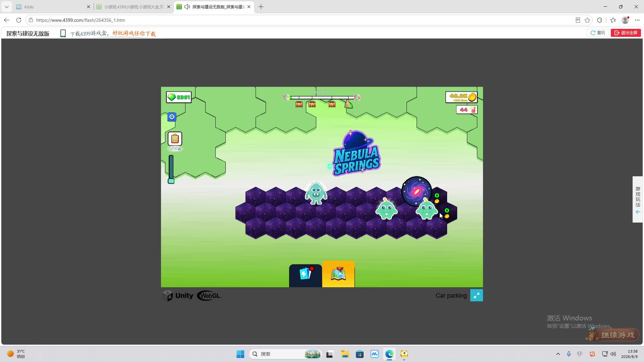Open the weather widget showing 31°C
Viewport: 644px width, 362px height.
(x=16, y=354)
